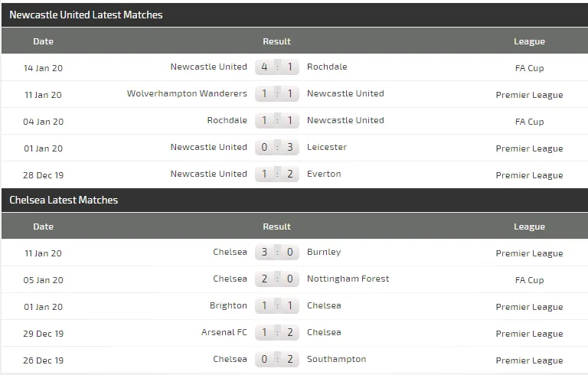Open FA Cup for the 14 Jan 20 match
The width and height of the screenshot is (588, 375).
pyautogui.click(x=529, y=68)
